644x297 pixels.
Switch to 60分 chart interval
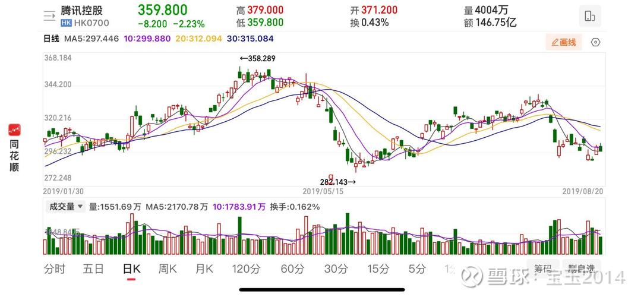click(292, 268)
